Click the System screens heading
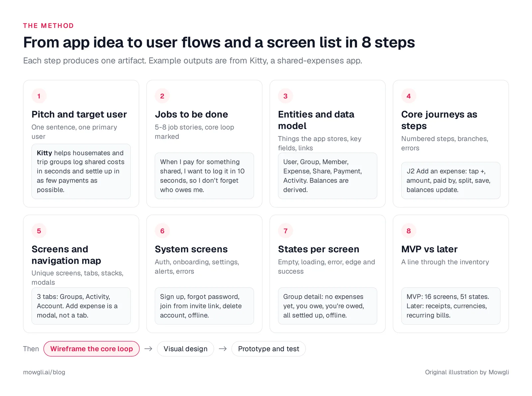 [191, 249]
